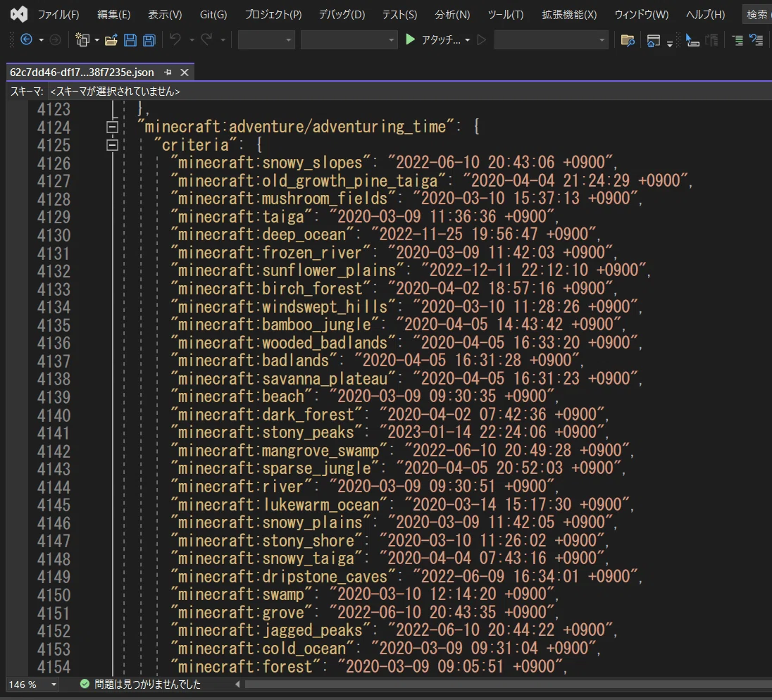772x700 pixels.
Task: Click the horizontal scrollbar track at bottom
Action: tap(508, 685)
